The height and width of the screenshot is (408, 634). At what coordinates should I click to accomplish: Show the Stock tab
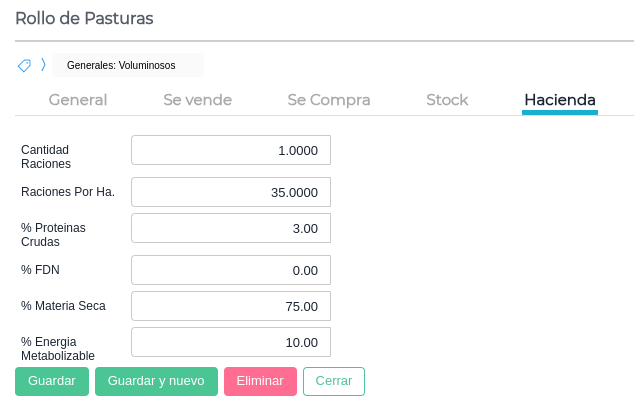pos(447,100)
